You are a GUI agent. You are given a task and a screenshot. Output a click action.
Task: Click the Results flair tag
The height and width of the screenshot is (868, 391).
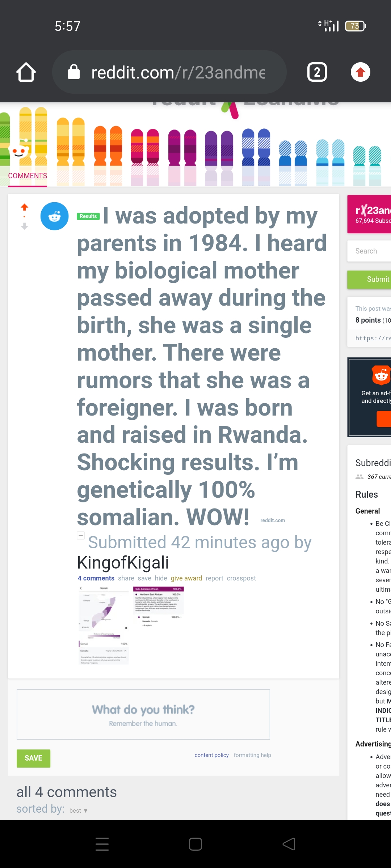click(x=88, y=216)
